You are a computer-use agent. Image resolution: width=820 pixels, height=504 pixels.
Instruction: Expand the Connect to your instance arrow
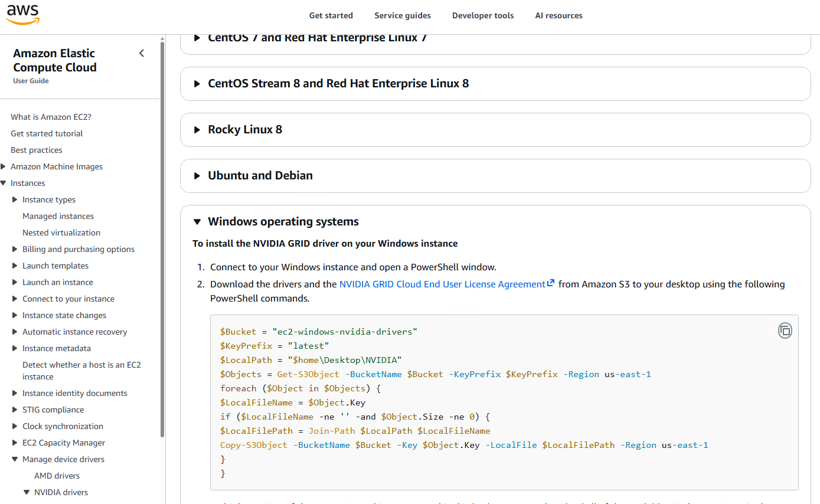(15, 299)
